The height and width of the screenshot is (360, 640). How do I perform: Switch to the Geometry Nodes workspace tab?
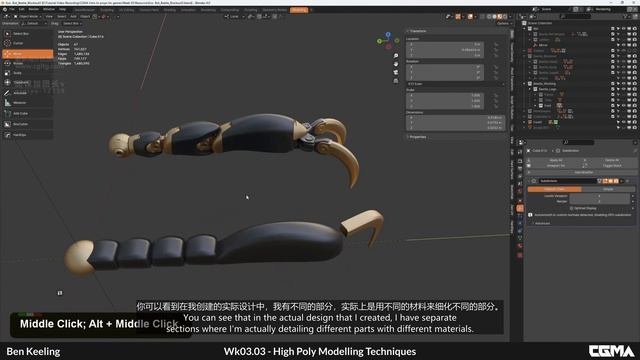[274, 10]
